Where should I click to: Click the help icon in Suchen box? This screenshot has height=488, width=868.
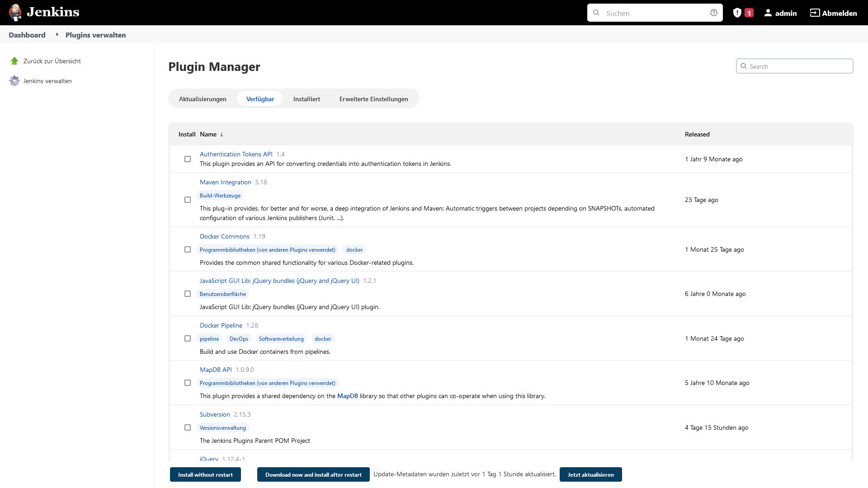pyautogui.click(x=713, y=13)
